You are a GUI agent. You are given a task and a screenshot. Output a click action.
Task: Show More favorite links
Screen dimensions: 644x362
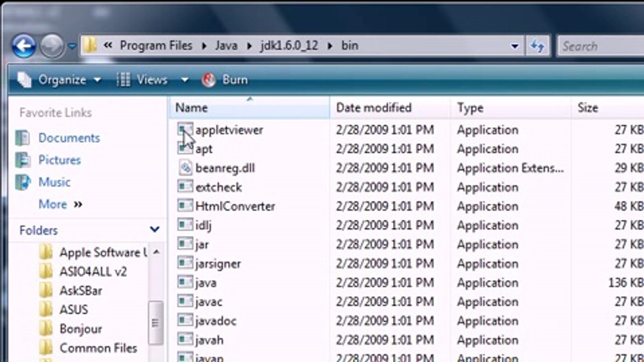60,204
